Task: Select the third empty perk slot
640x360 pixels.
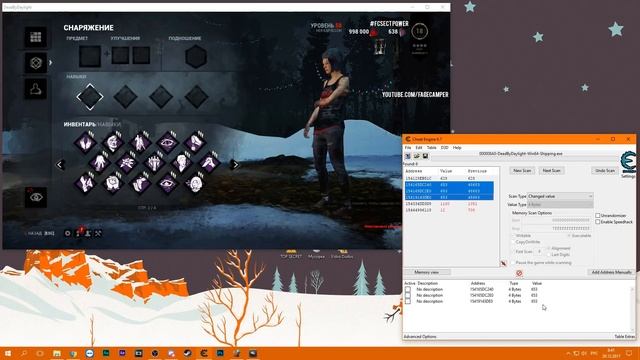Action: tap(161, 97)
